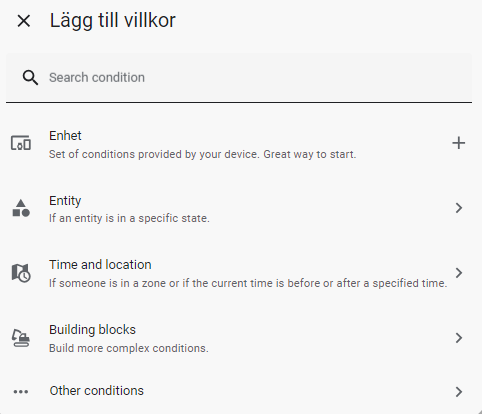
Task: Click the 'Set of conditions provided by your device' description
Action: [203, 154]
